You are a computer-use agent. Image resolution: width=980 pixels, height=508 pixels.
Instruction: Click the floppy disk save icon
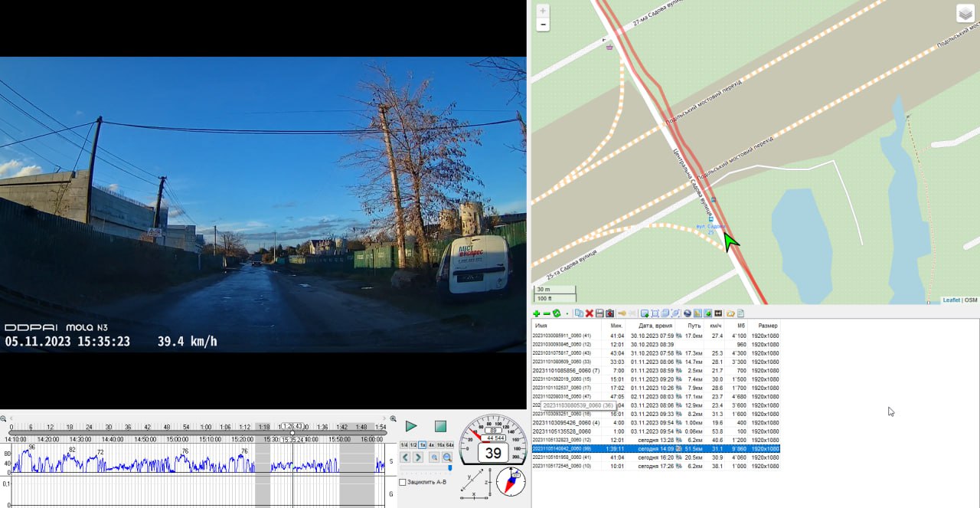599,313
